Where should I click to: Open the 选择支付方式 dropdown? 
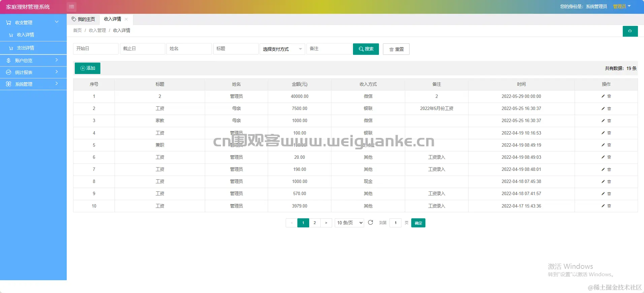coord(282,49)
